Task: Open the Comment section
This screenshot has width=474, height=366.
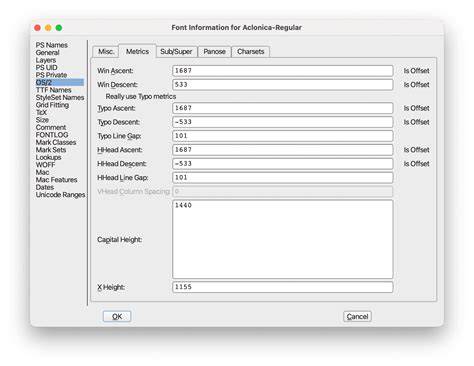Action: (x=51, y=127)
